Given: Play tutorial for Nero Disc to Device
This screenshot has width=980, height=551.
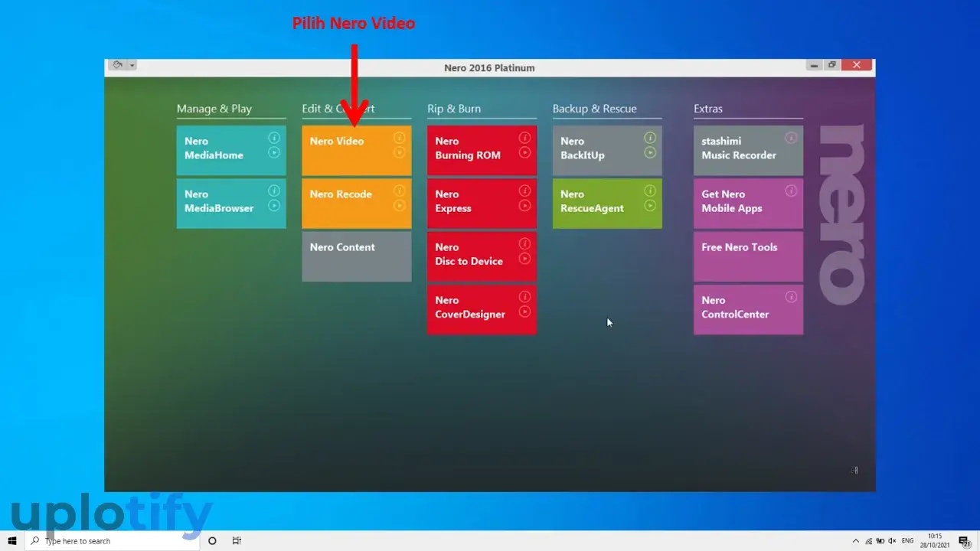Looking at the screenshot, I should click(524, 258).
